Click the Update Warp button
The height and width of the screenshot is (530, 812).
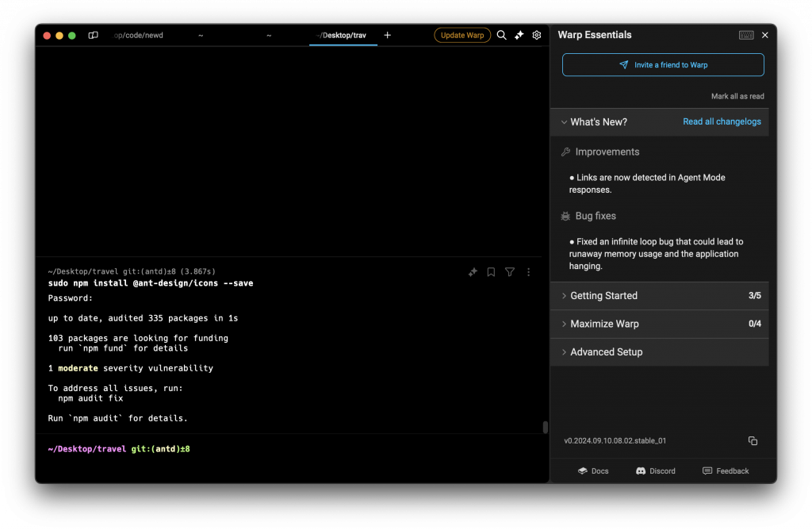click(x=462, y=35)
